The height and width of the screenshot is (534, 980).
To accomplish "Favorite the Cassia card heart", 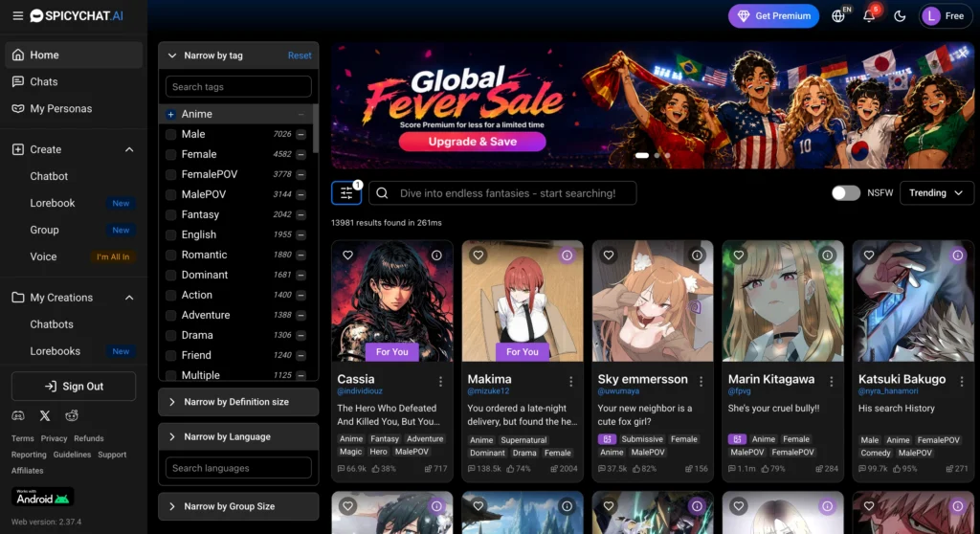I will pyautogui.click(x=347, y=256).
